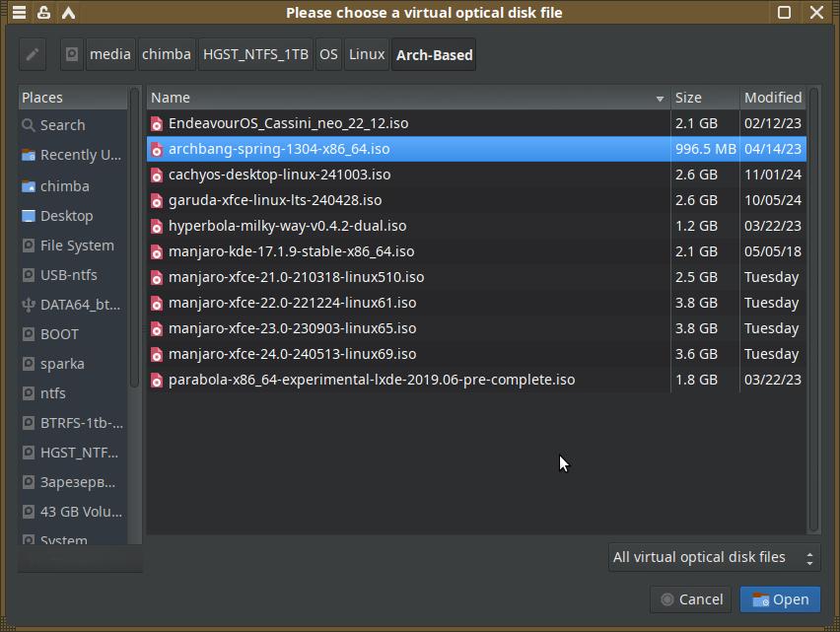Click the pin window icon in title bar
Image resolution: width=840 pixels, height=632 pixels.
click(44, 12)
